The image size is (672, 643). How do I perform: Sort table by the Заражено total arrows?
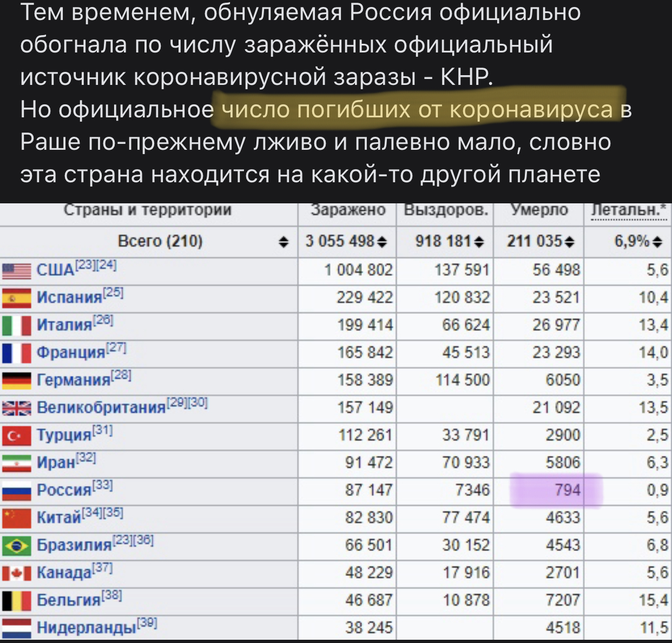point(382,242)
